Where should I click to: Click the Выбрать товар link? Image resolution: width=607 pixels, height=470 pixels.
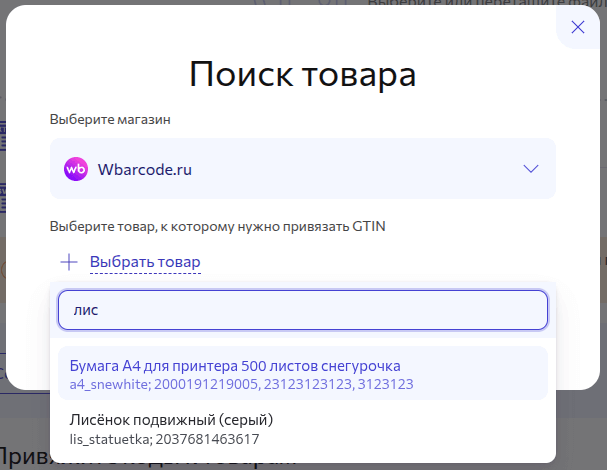coord(145,262)
